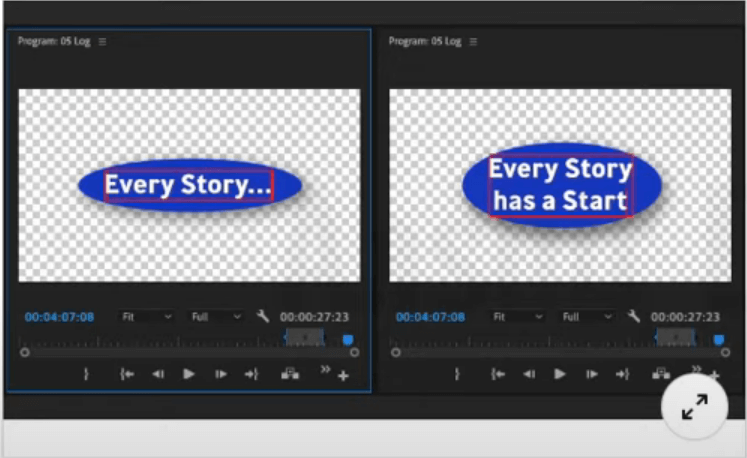Click the Lift/Extract icon in left monitor
The height and width of the screenshot is (458, 747).
pos(290,374)
